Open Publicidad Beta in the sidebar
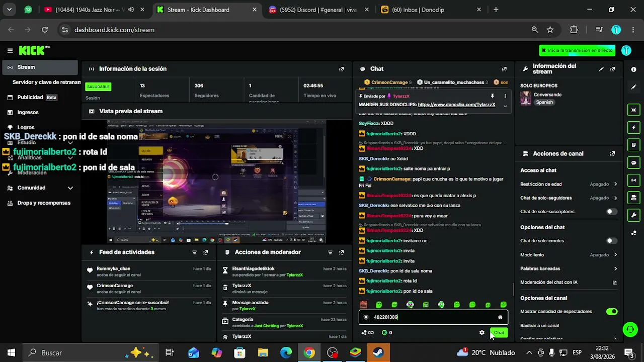 pos(40,98)
